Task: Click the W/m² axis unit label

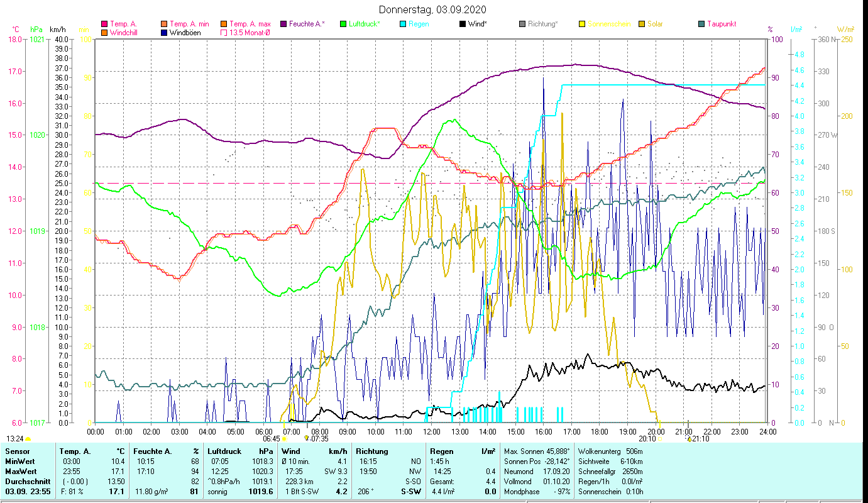Action: [x=845, y=30]
